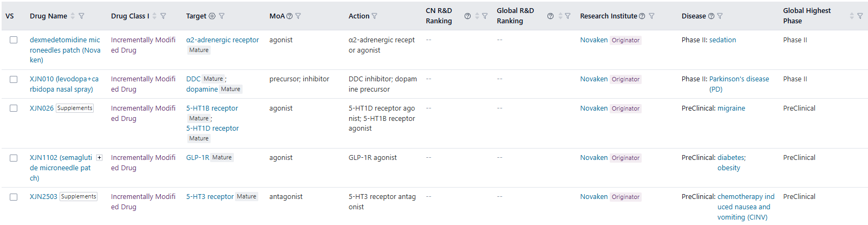Screen dimensions: 868x225
Task: Expand the XJN1102 semaglutide row
Action: point(99,158)
